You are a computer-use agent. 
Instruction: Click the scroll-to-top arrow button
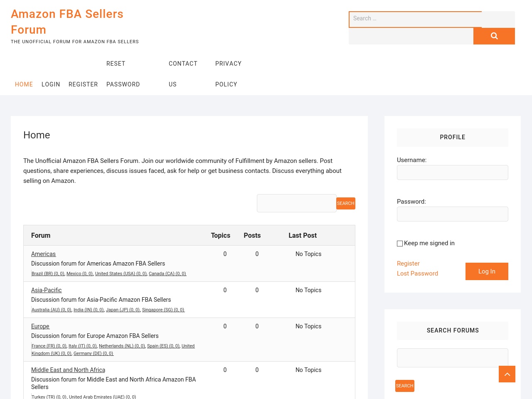tap(507, 374)
